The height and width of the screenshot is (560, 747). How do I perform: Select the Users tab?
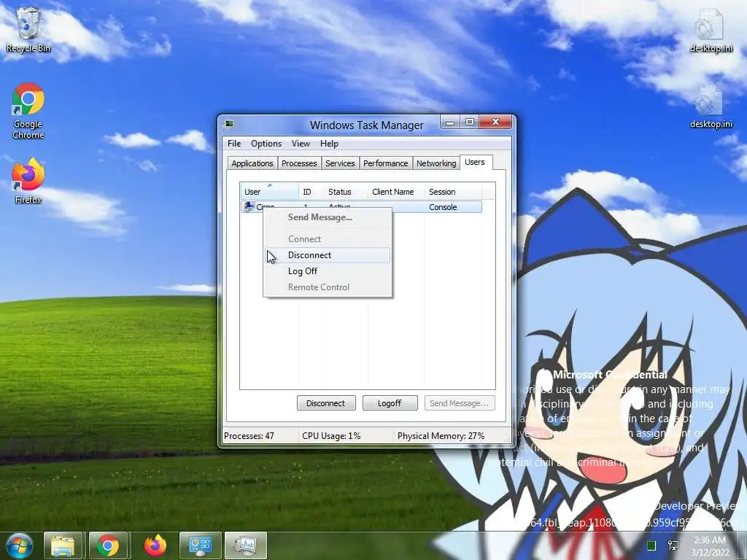pos(475,162)
